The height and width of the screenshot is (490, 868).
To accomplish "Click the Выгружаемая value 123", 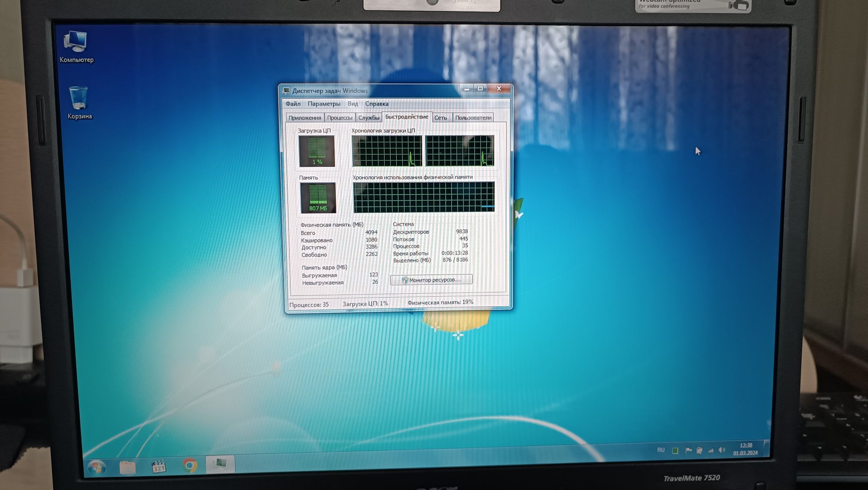I will (x=374, y=275).
